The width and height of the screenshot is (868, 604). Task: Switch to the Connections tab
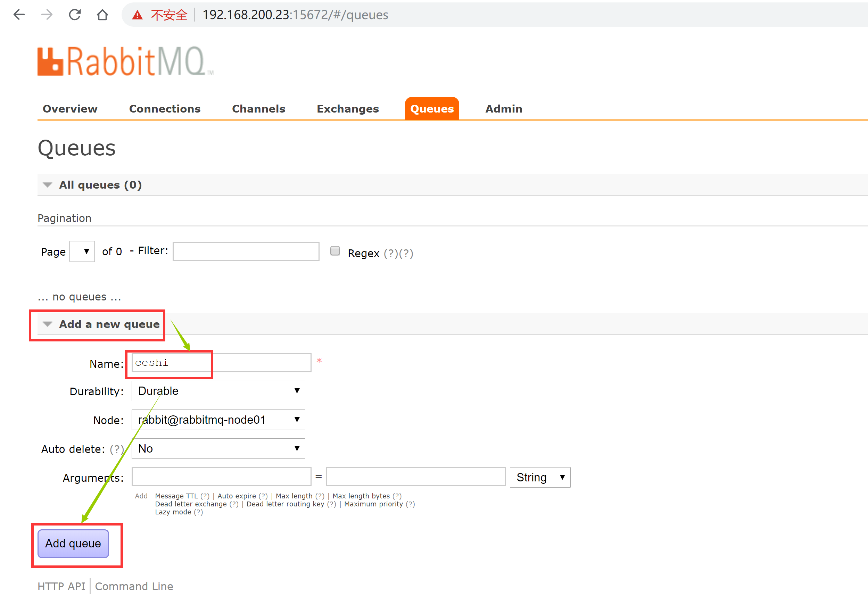[x=165, y=109]
